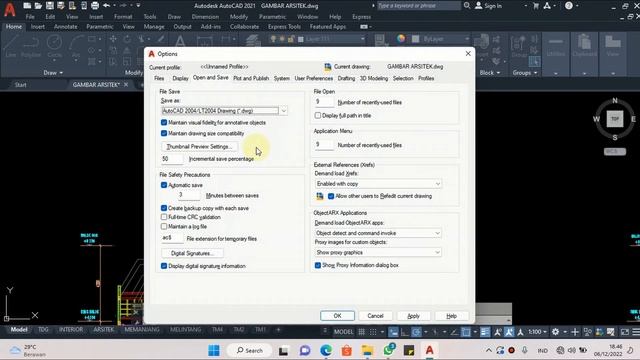Screen dimensions: 640x360
Task: Click the Digital Signatures button
Action: pyautogui.click(x=192, y=253)
